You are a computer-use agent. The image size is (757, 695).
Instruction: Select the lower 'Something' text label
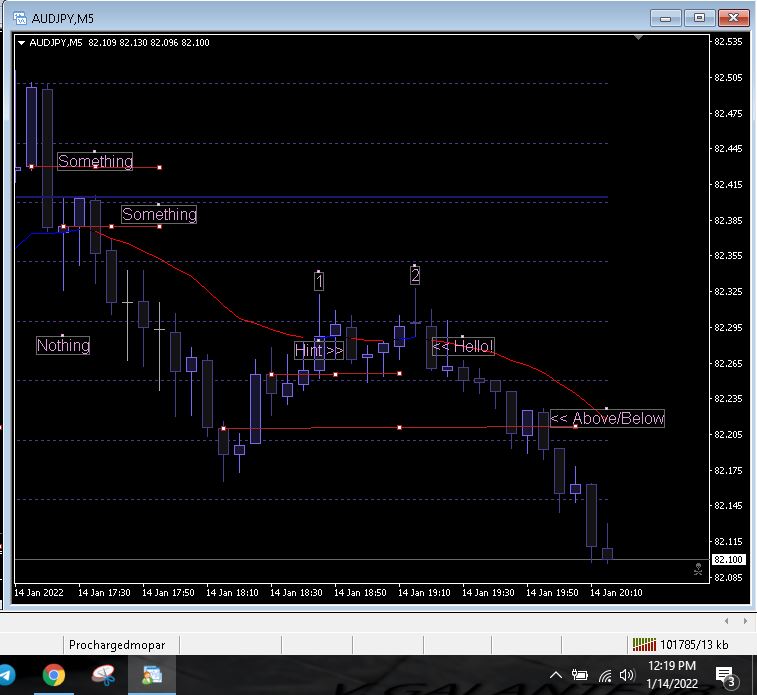click(159, 214)
